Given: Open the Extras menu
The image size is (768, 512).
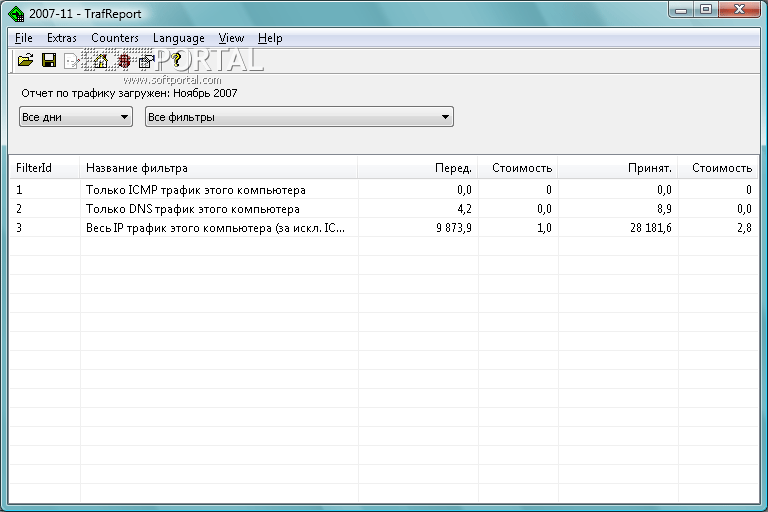Looking at the screenshot, I should point(62,38).
